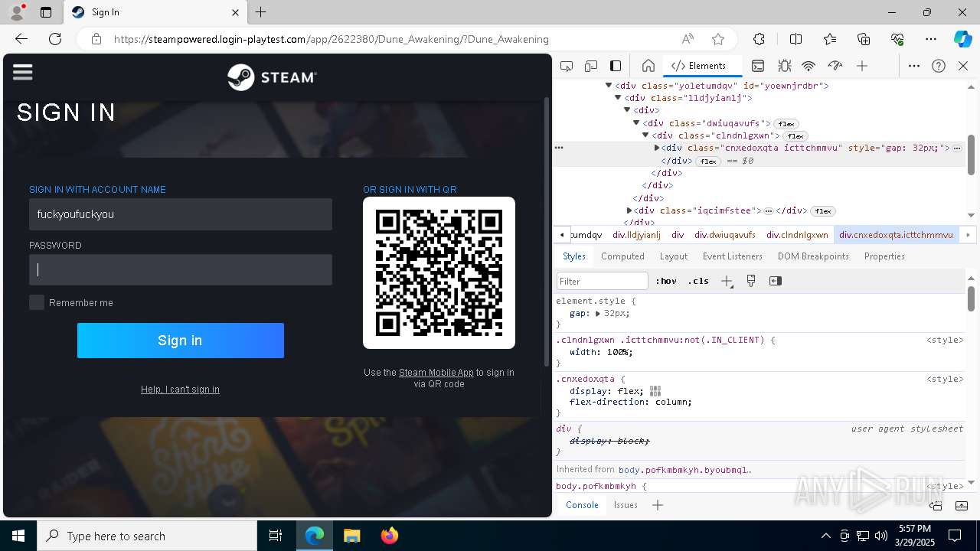Viewport: 980px width, 551px height.
Task: Open the Steam Mobile App link
Action: pos(436,373)
